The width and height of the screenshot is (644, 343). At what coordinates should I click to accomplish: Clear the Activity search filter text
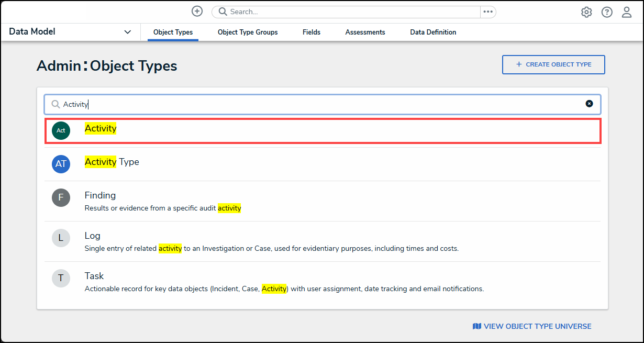[x=589, y=104]
